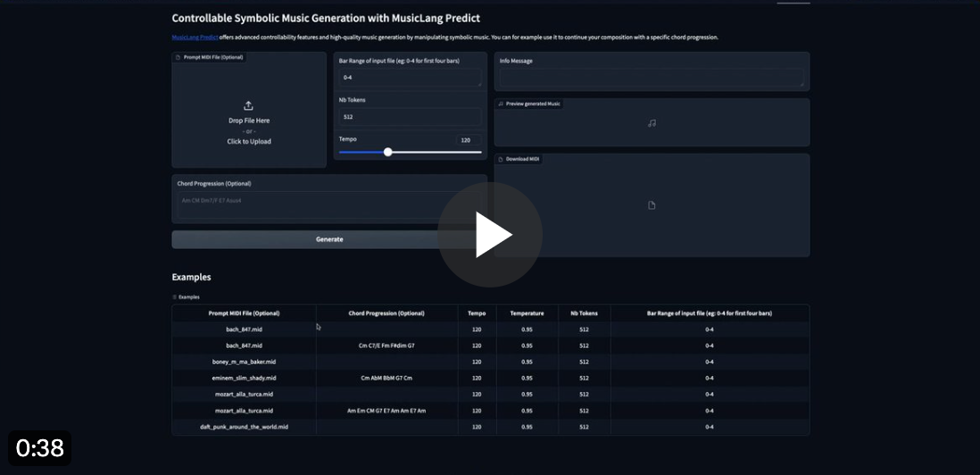Image resolution: width=980 pixels, height=475 pixels.
Task: Click the Bar Range column header in Examples
Action: tap(710, 313)
